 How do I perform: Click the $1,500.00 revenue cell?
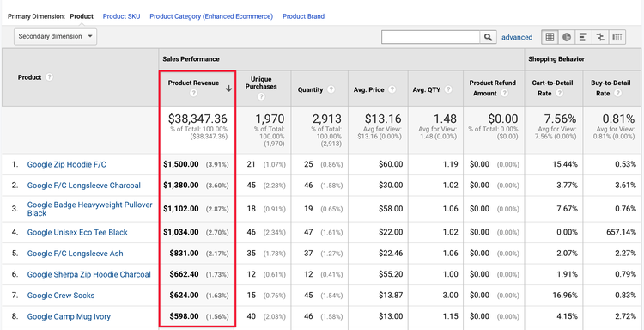[x=181, y=164]
